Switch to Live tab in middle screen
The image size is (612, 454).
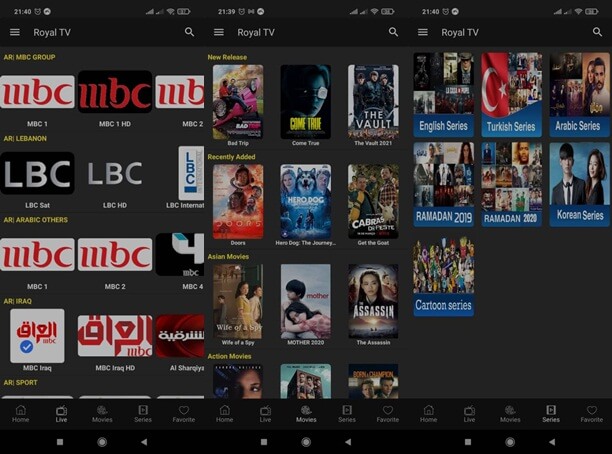coord(265,414)
